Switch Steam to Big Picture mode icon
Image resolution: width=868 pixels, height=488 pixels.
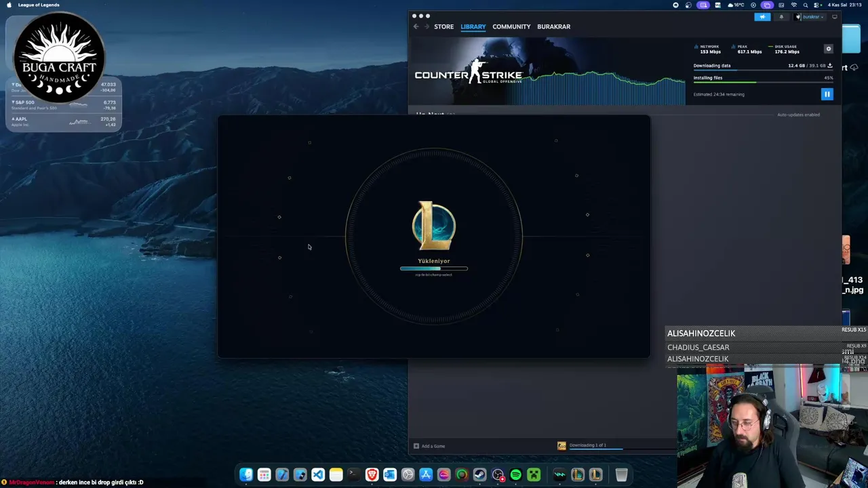click(x=835, y=17)
